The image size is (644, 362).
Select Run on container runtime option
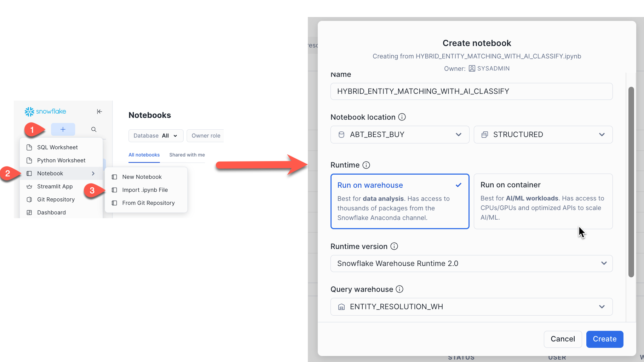click(543, 201)
